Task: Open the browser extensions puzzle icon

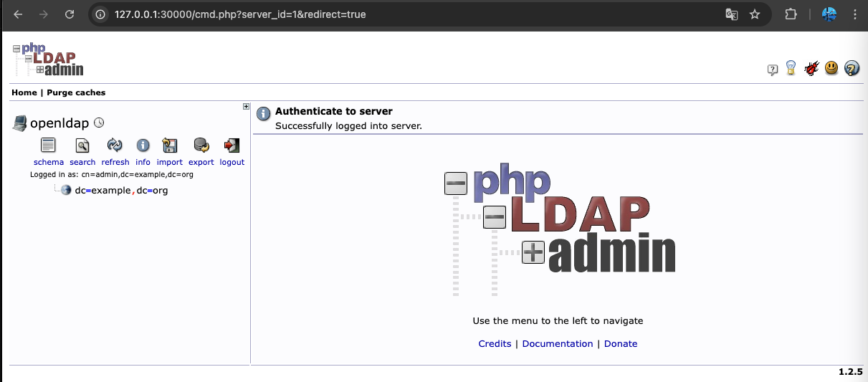Action: pos(791,14)
